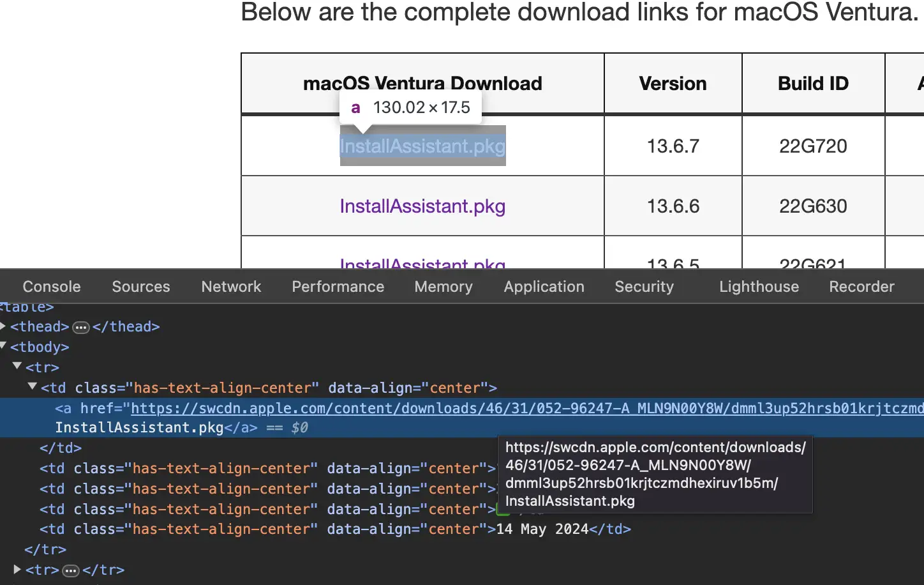Select the Security tab
Screen dimensions: 924x585
click(644, 287)
